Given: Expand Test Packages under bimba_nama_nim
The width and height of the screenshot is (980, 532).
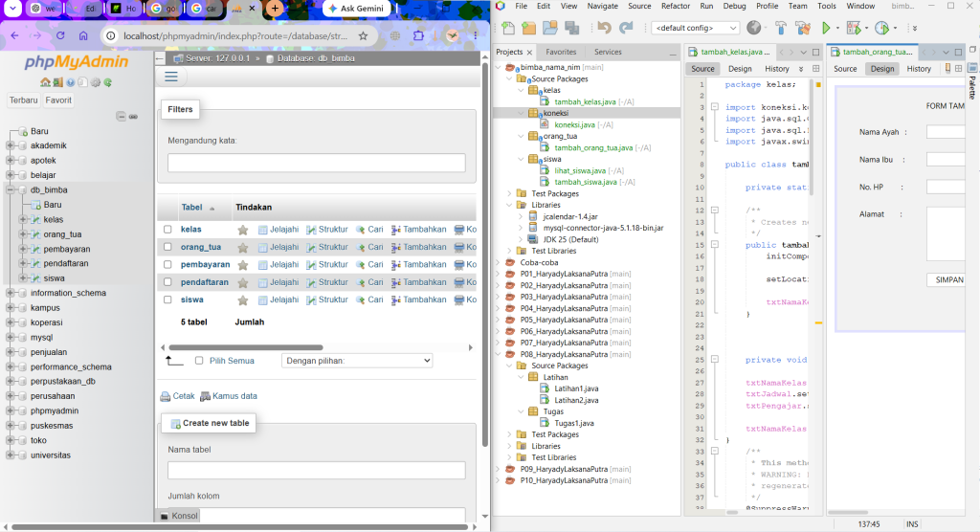Looking at the screenshot, I should [x=509, y=194].
